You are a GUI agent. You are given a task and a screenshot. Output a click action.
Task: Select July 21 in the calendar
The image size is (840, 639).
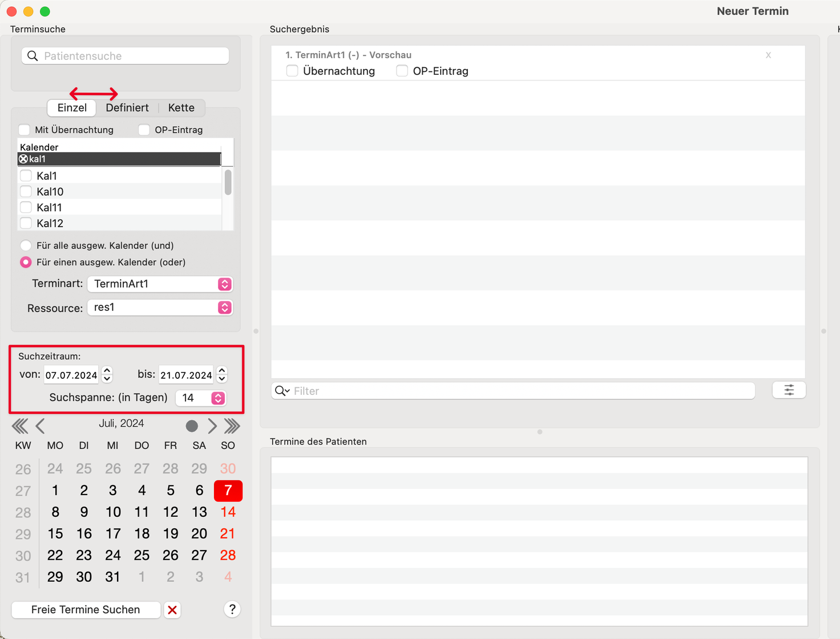(228, 534)
